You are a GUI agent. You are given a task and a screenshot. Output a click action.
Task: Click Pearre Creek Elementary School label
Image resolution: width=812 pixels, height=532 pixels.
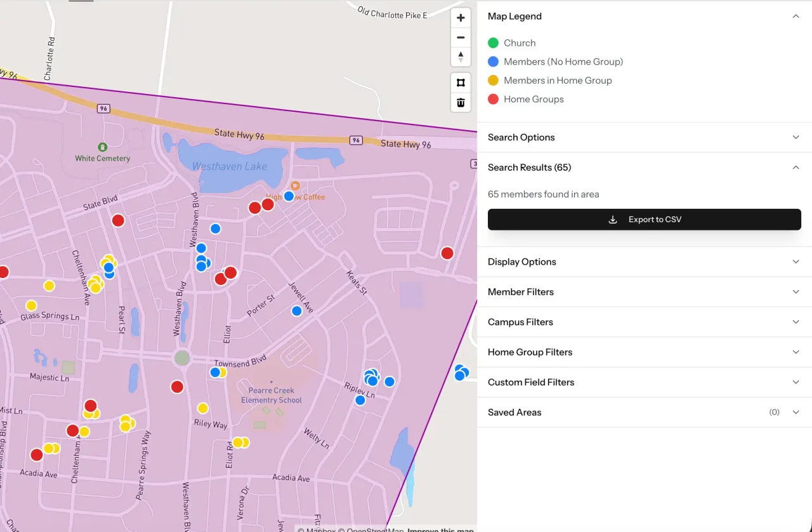(x=272, y=396)
